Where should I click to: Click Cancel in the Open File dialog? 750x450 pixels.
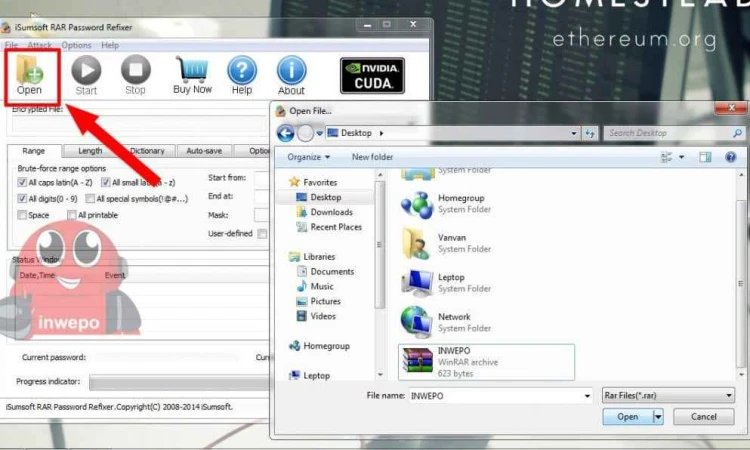point(704,417)
